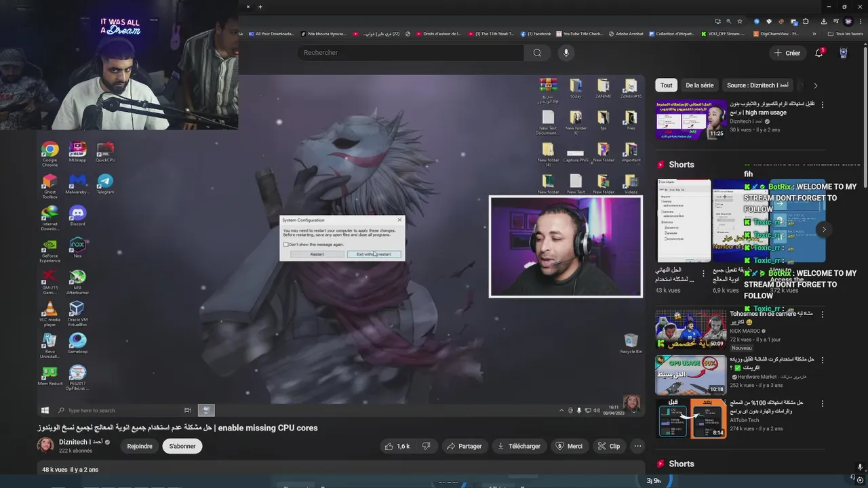Click the Discord desktop icon
This screenshot has width=868, height=488.
(x=77, y=216)
